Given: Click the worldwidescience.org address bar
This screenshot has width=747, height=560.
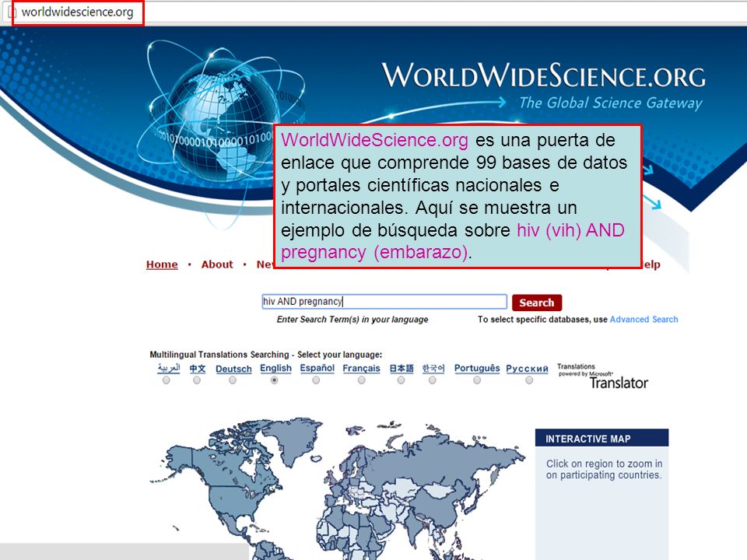Looking at the screenshot, I should pyautogui.click(x=78, y=12).
